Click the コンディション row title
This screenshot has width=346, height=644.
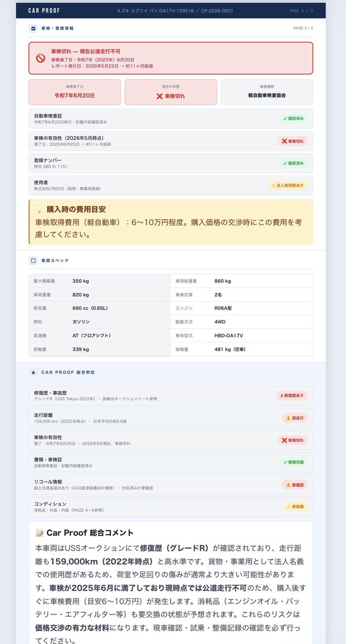tap(50, 503)
